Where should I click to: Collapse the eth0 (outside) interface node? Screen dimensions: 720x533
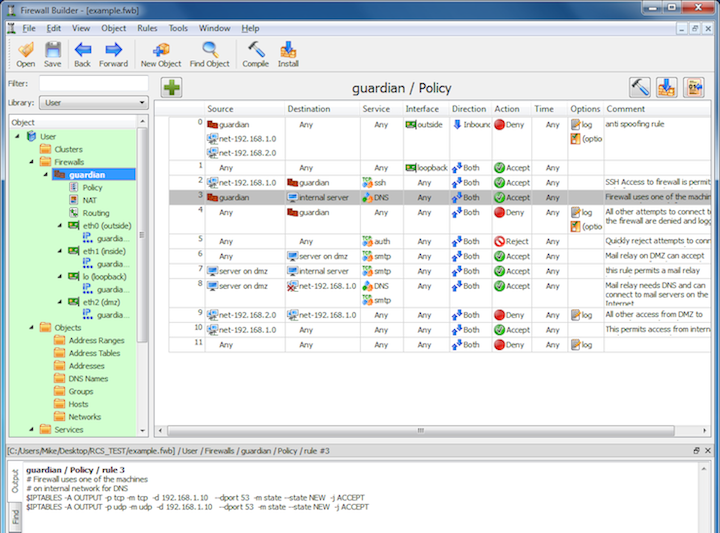(x=60, y=225)
